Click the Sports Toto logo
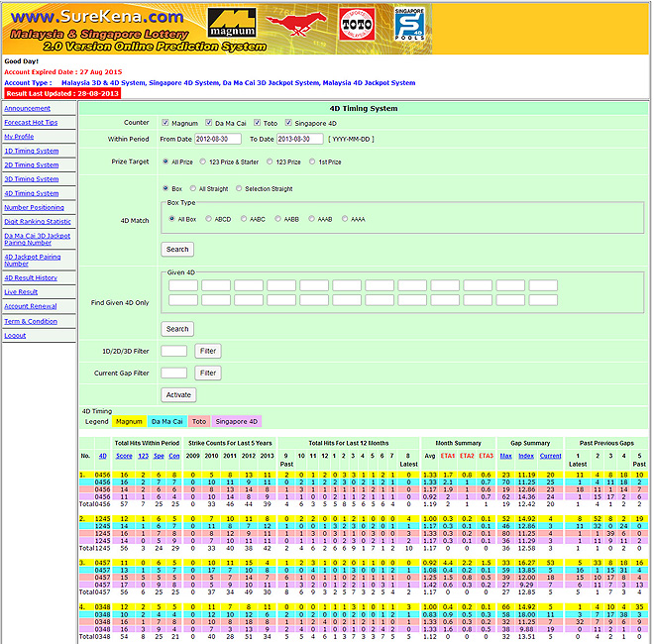 point(357,24)
